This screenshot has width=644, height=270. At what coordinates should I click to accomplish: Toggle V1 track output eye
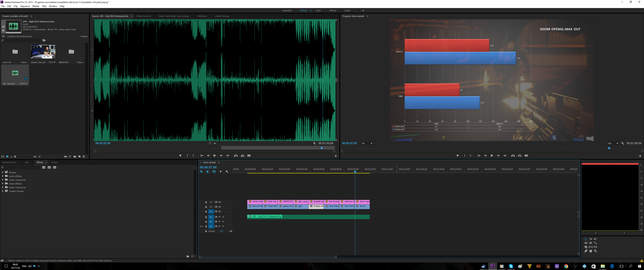[220, 212]
